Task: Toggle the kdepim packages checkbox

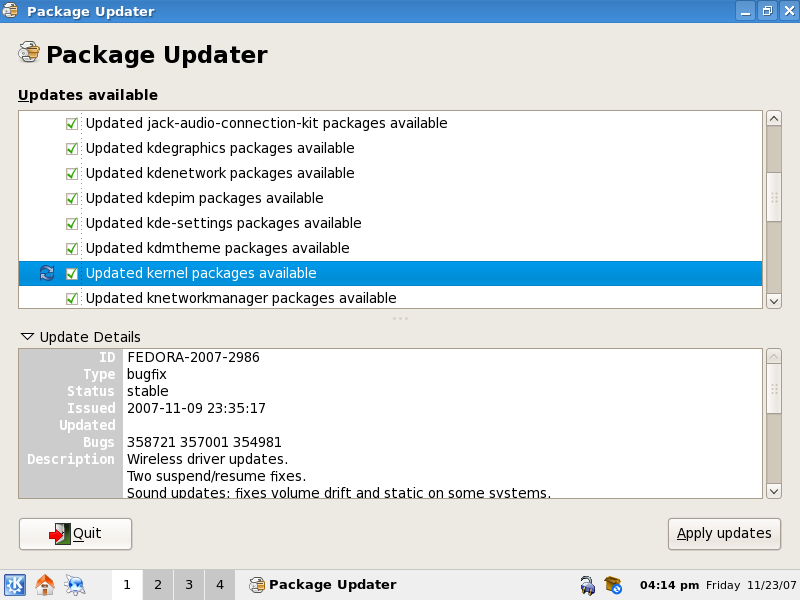Action: coord(72,198)
